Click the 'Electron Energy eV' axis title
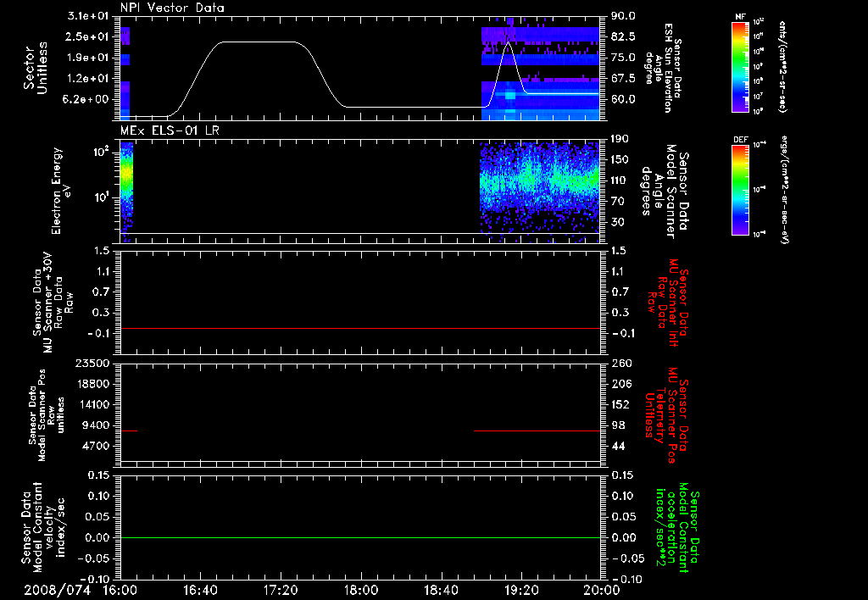The height and width of the screenshot is (600, 868). click(x=61, y=191)
